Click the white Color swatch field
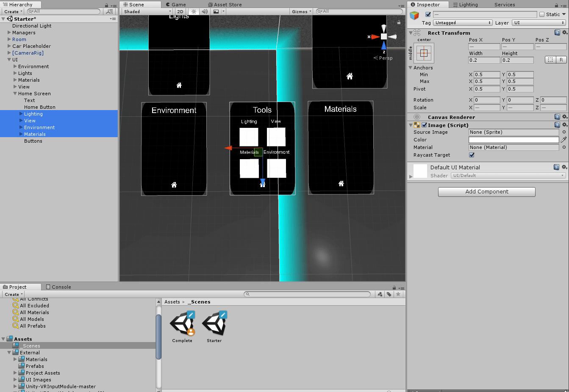 513,140
